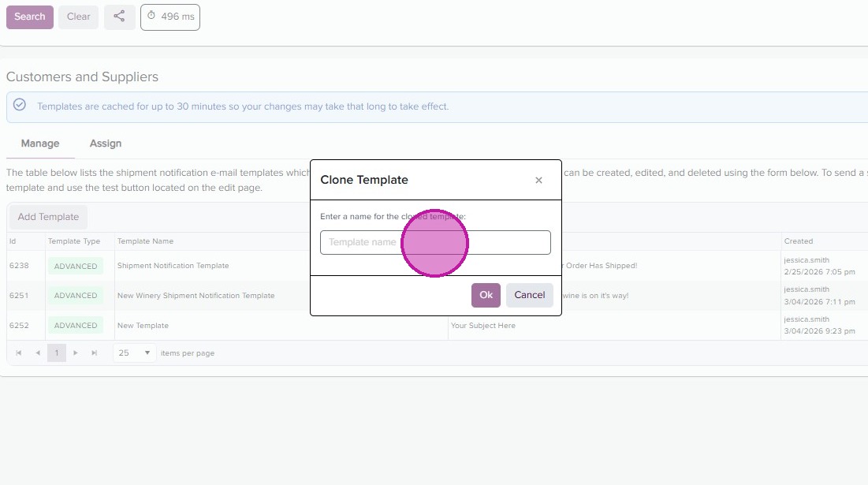Open the items per page dropdown
This screenshot has height=485, width=868.
[x=134, y=353]
